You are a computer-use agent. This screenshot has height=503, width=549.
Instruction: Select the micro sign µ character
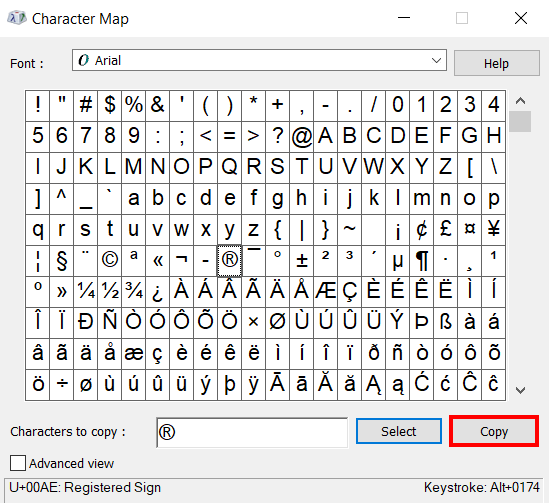(x=397, y=261)
